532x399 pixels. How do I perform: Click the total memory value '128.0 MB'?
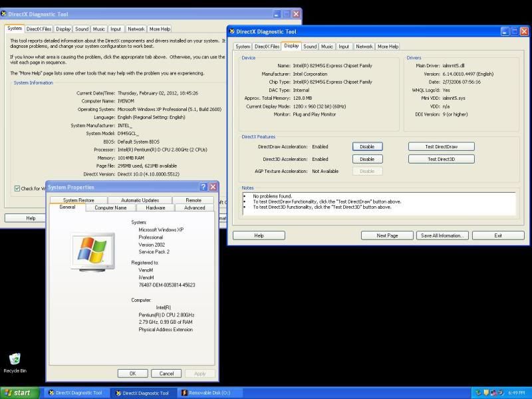[x=303, y=98]
